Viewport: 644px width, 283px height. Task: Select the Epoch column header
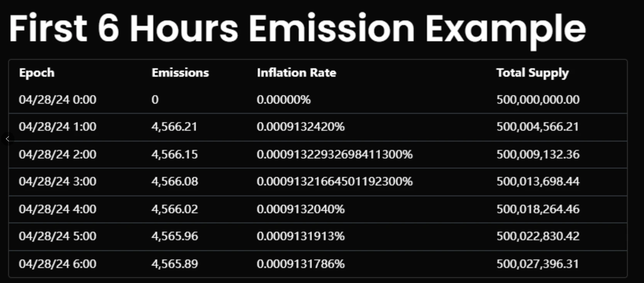click(x=37, y=73)
